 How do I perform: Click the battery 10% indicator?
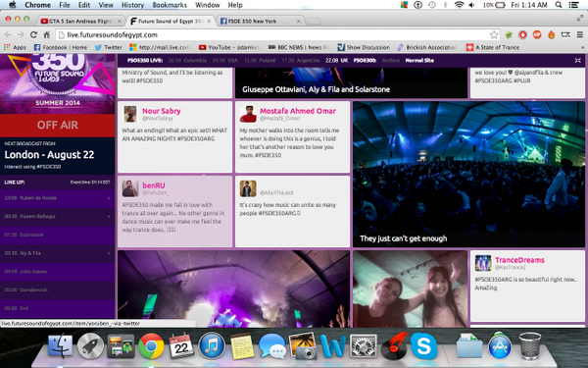(x=494, y=5)
